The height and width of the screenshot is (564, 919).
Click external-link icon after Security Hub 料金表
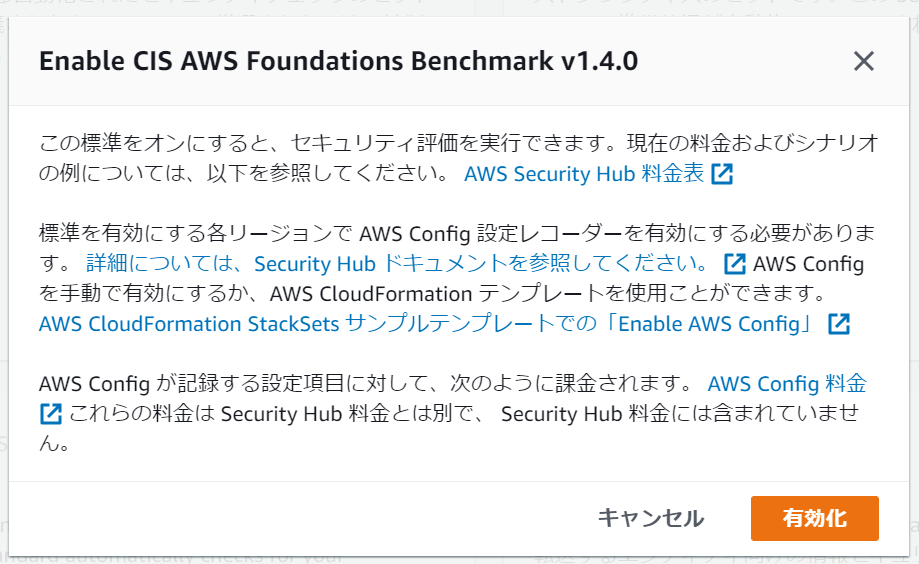pyautogui.click(x=722, y=174)
